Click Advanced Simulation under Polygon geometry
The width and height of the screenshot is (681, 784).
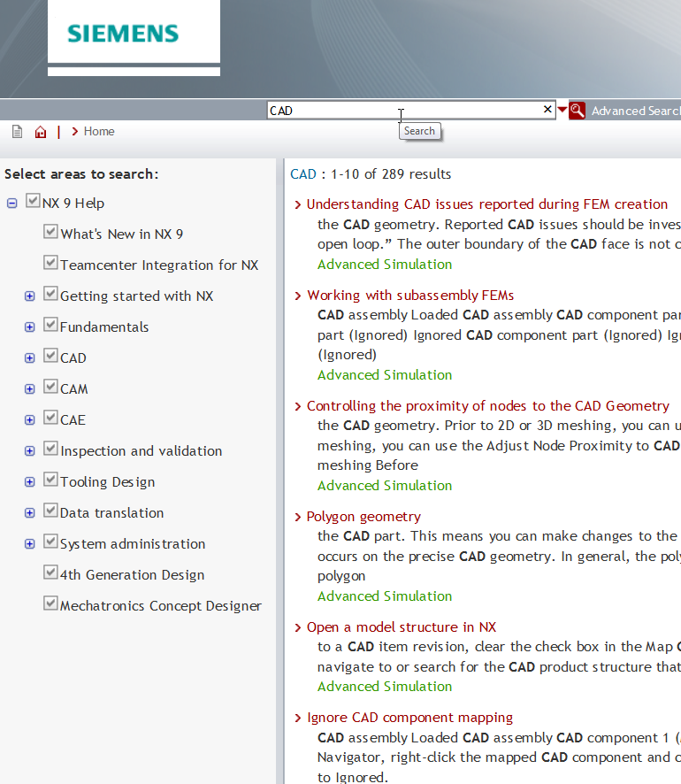pos(385,596)
